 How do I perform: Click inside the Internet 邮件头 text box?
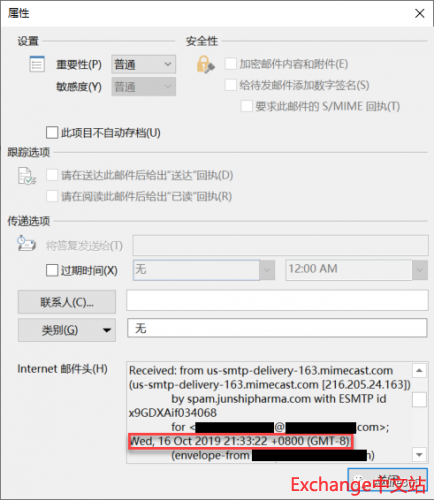[269, 412]
